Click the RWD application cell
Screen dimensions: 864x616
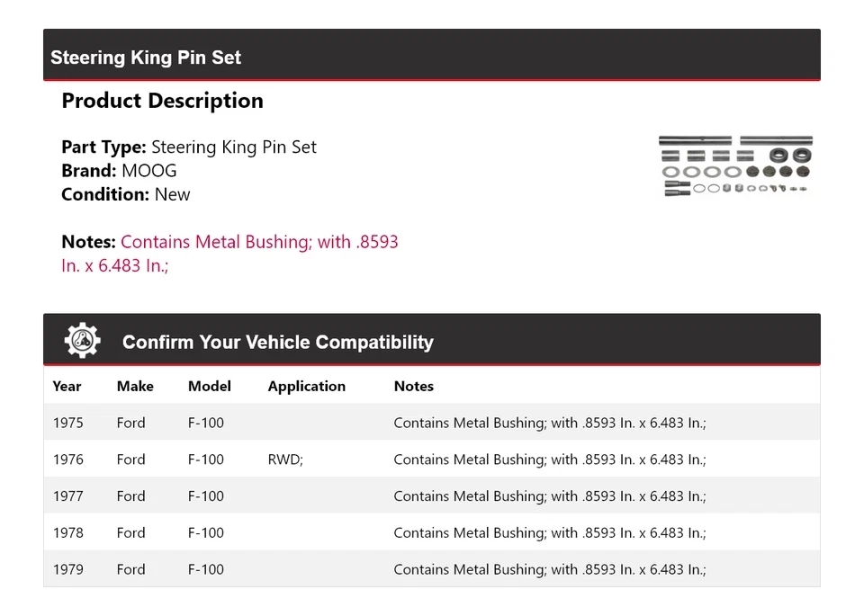[x=285, y=460]
